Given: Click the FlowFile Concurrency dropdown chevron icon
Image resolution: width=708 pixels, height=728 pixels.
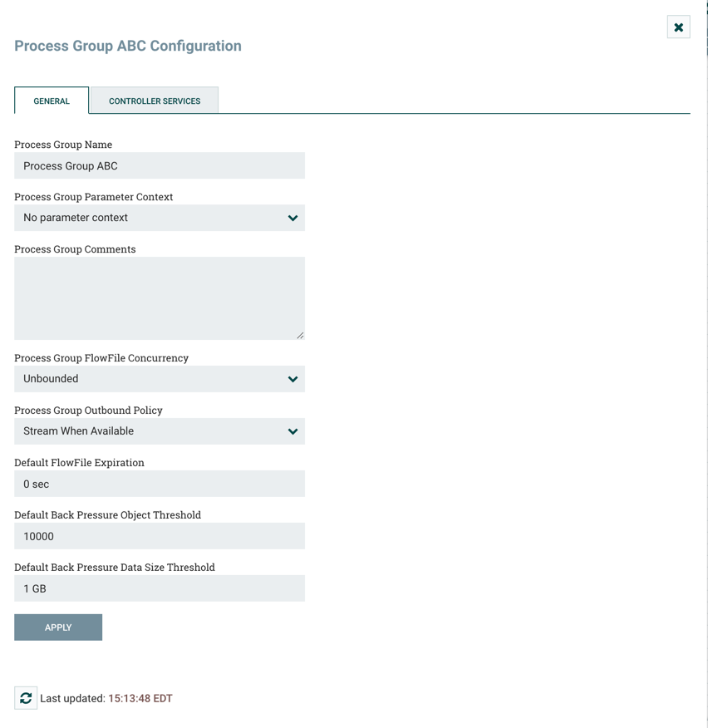Looking at the screenshot, I should click(x=293, y=379).
